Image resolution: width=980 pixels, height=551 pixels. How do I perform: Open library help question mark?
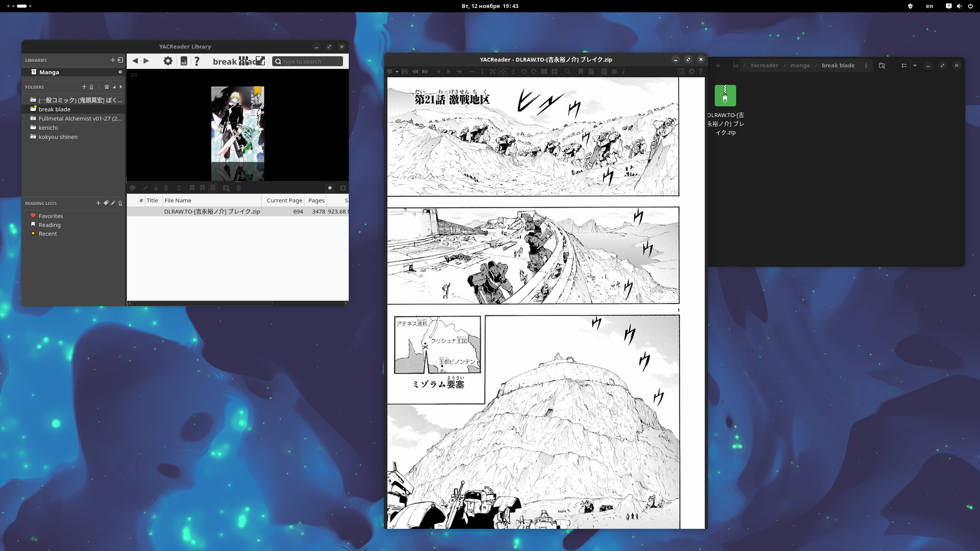coord(197,61)
